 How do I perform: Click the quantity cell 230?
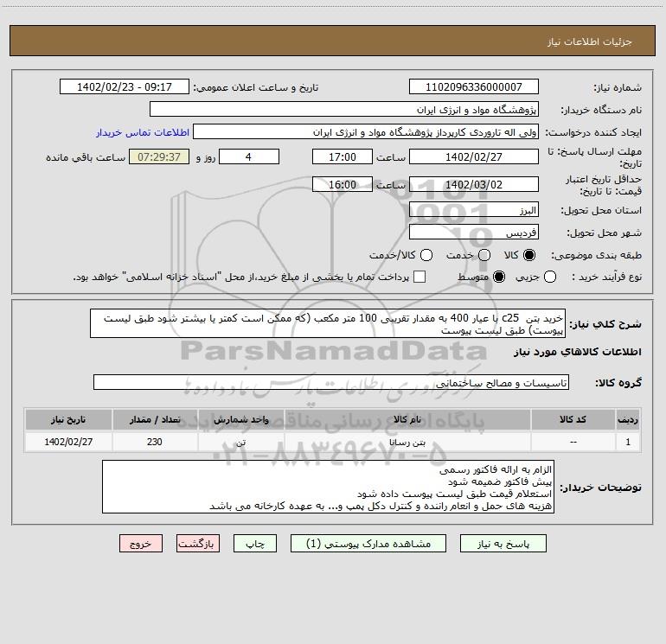[155, 442]
